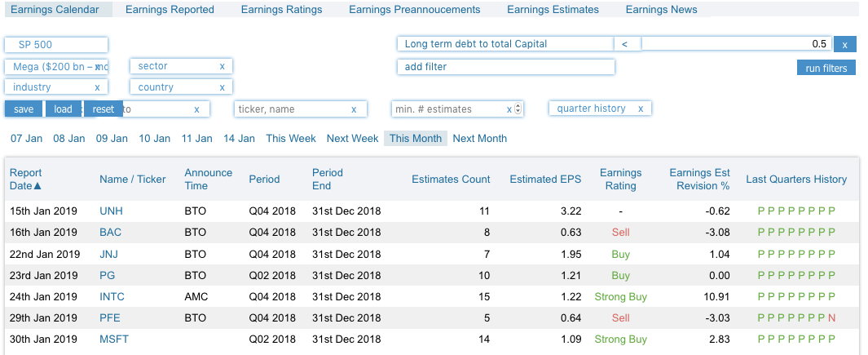Open the quarter history dropdown
Viewport: 868px width, 355px height.
600,109
